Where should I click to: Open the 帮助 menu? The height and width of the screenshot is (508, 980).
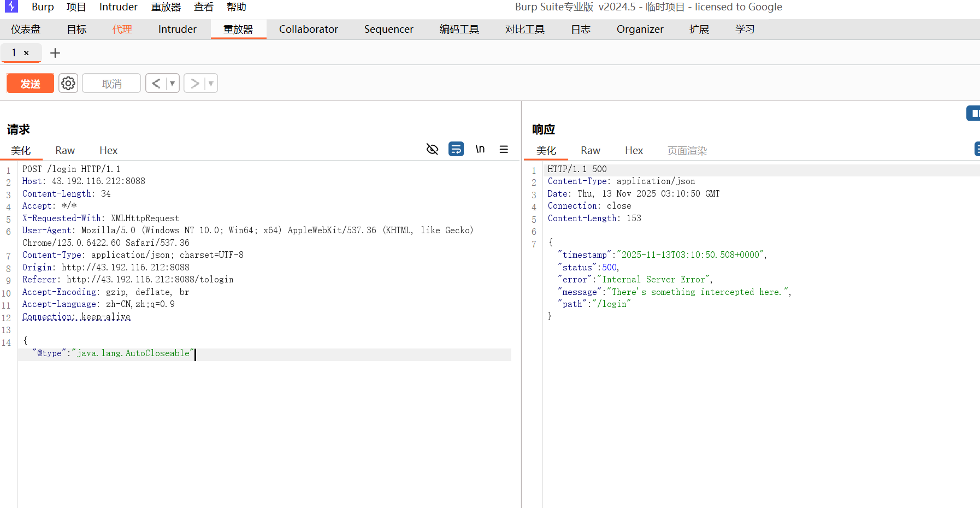coord(237,7)
